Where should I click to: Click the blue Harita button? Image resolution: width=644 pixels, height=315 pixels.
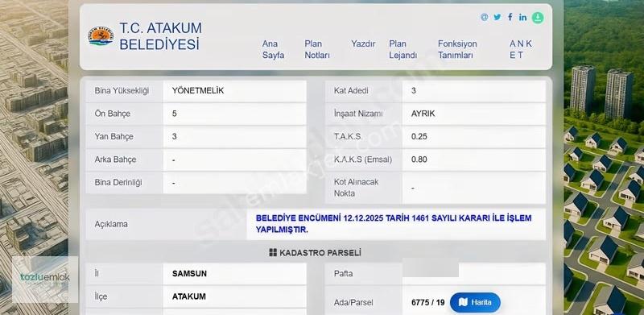pos(475,302)
